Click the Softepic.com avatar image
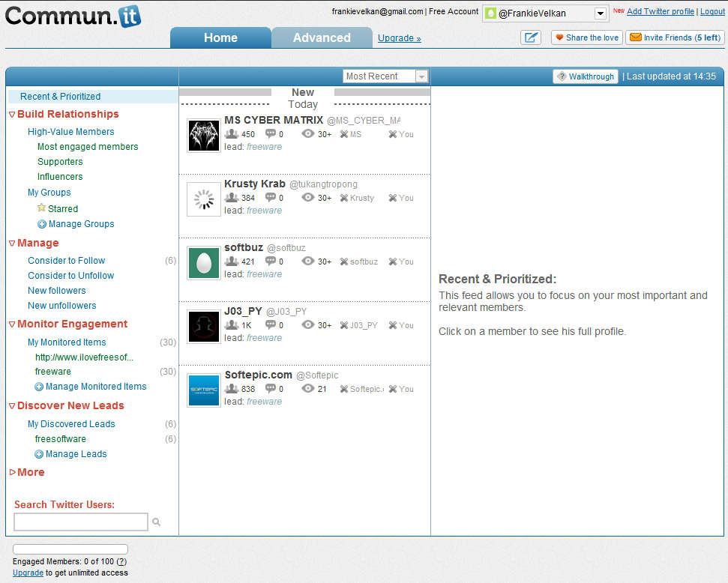 coord(203,390)
